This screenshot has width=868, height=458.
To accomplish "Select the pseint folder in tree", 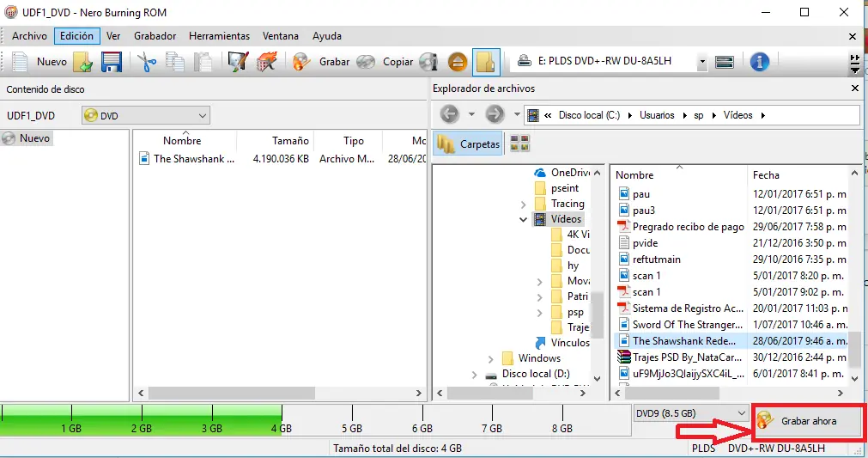I will [559, 188].
